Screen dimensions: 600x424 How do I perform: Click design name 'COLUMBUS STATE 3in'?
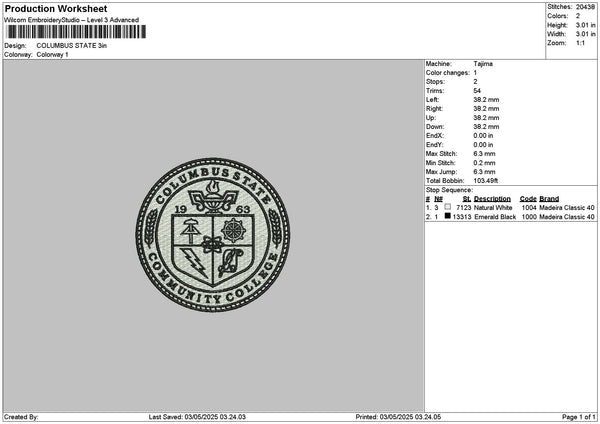pyautogui.click(x=72, y=46)
